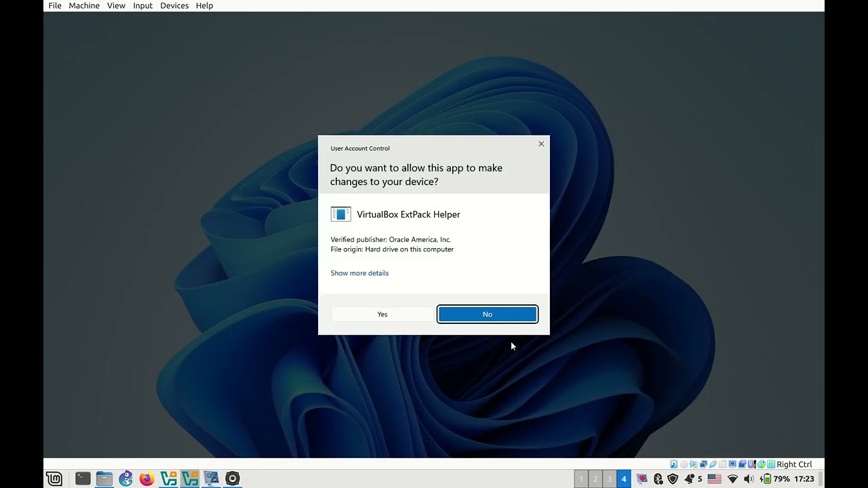Open the Linux Mint start menu
This screenshot has width=868, height=488.
click(x=54, y=479)
